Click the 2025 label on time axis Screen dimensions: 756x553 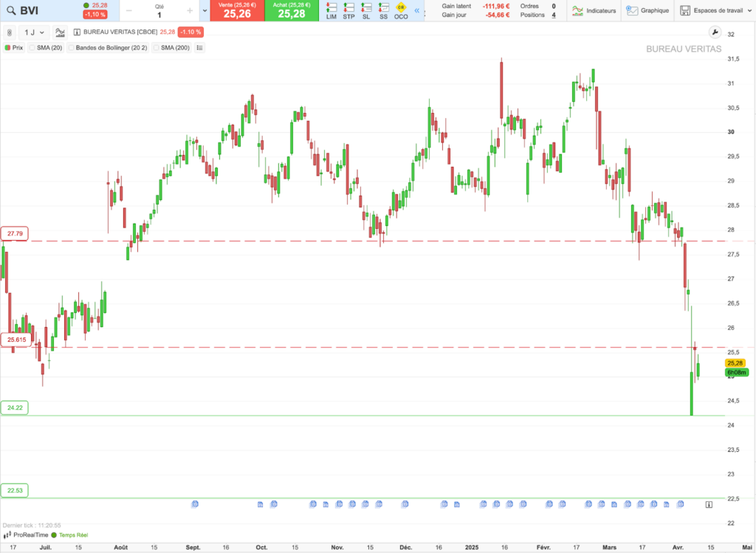pyautogui.click(x=472, y=548)
